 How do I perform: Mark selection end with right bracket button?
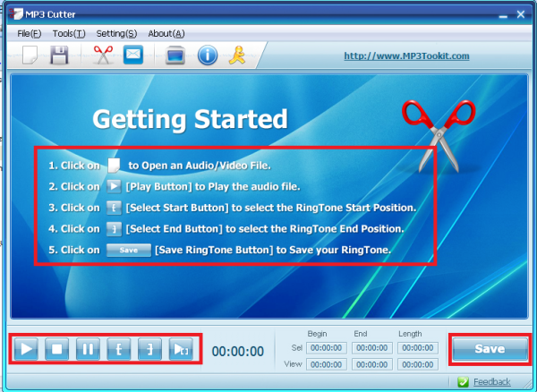tap(149, 349)
